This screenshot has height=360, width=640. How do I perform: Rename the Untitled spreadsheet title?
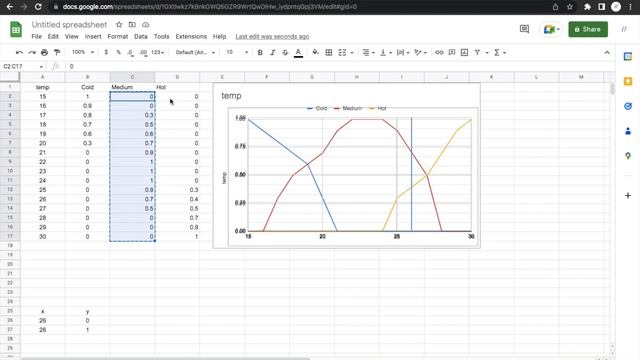tap(69, 24)
